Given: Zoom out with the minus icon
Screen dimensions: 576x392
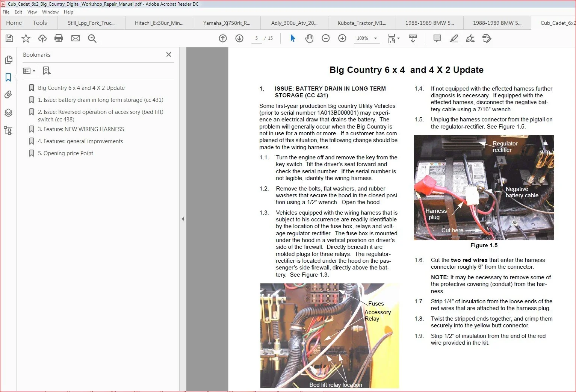Looking at the screenshot, I should 326,38.
